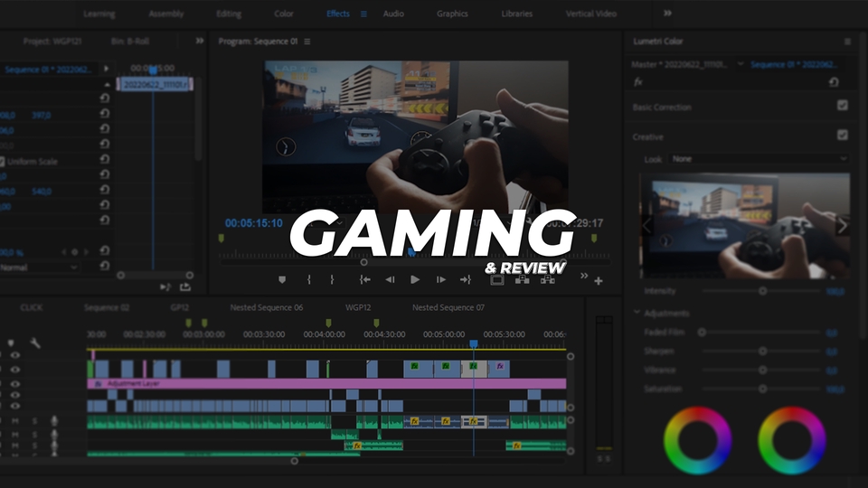Viewport: 868px width, 488px height.
Task: Toggle the Uniform Scale checkbox
Action: point(2,162)
